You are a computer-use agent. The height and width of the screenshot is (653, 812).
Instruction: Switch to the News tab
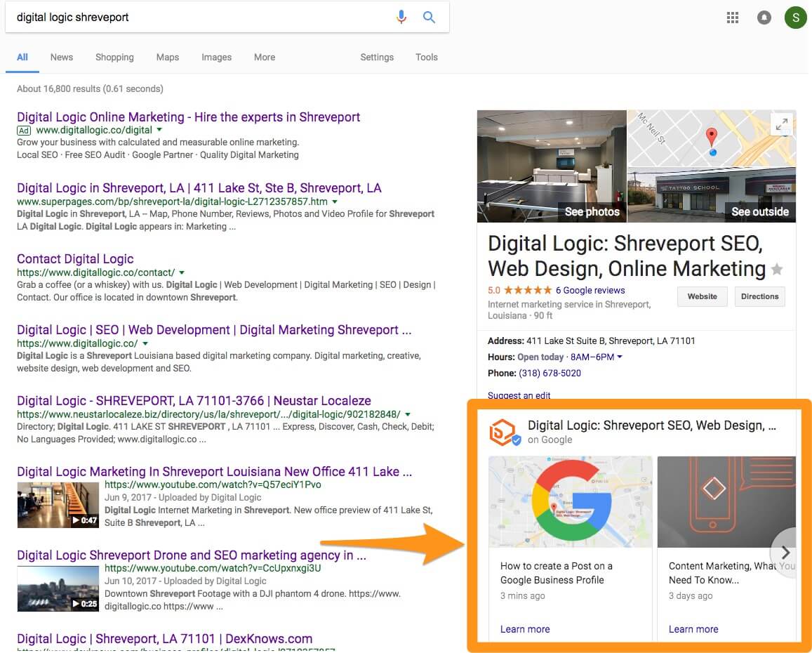(62, 57)
